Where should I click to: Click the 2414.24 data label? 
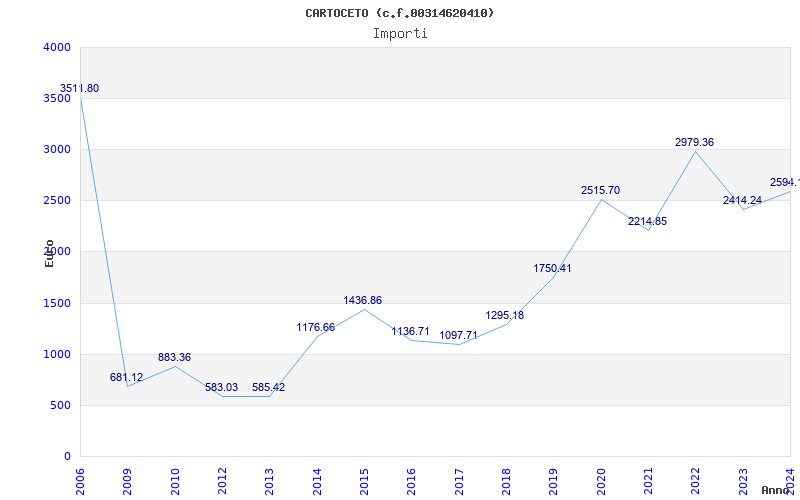tap(742, 201)
